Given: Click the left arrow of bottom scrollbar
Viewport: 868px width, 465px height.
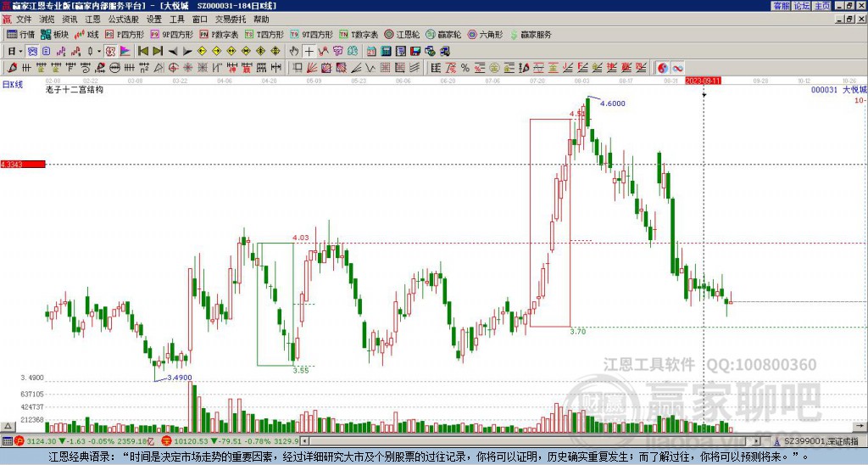Looking at the screenshot, I should pos(304,441).
